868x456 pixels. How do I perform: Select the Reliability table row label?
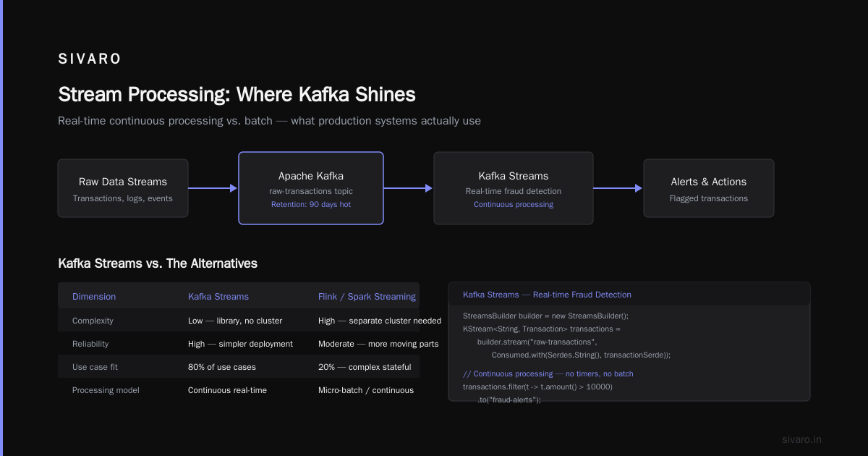click(90, 344)
